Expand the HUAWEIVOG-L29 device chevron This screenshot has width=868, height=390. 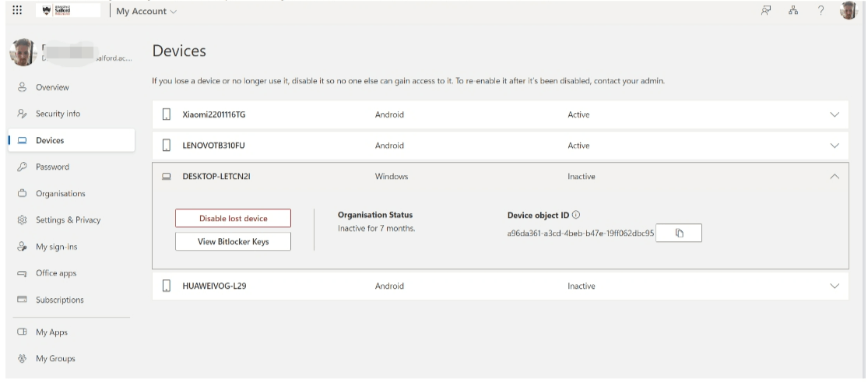(835, 286)
